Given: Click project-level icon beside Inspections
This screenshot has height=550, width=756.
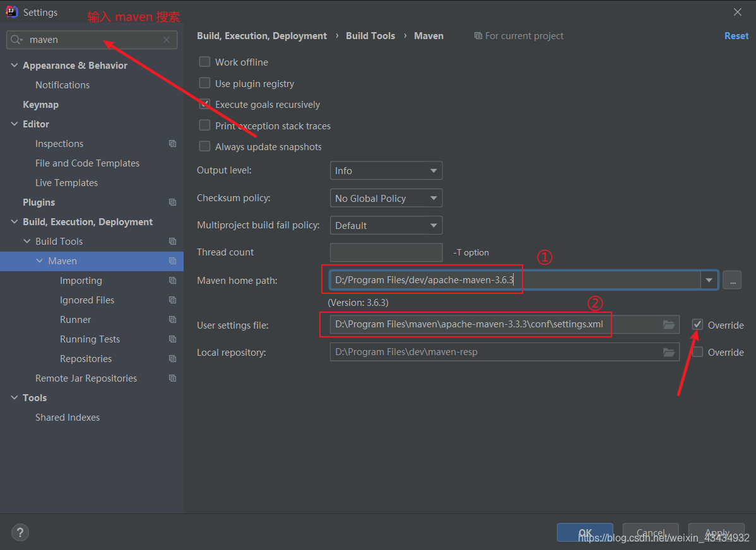Looking at the screenshot, I should point(173,144).
